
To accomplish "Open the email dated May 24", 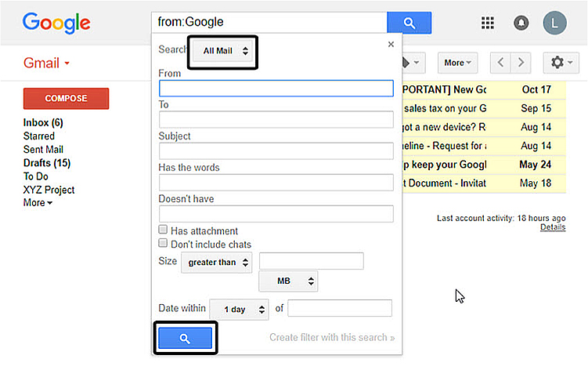I will pyautogui.click(x=484, y=165).
